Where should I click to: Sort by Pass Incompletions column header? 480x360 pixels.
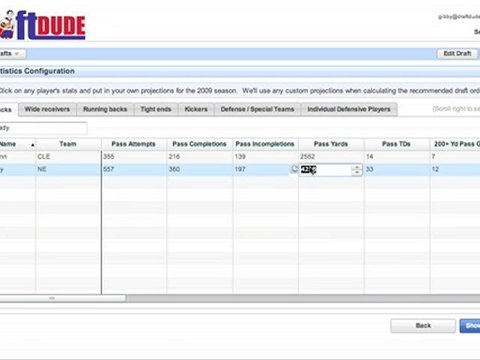(265, 144)
